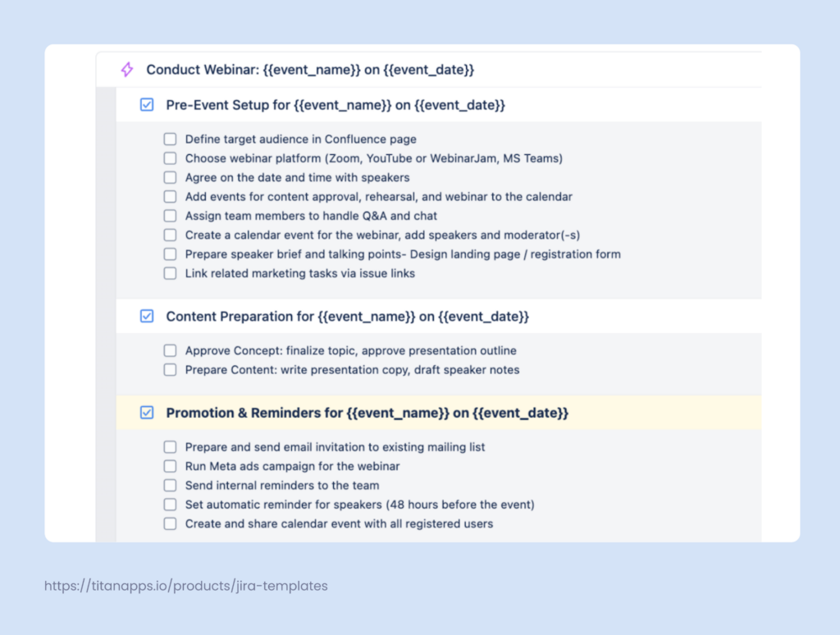Check 'Run Meta ads campaign for the webinar'

(x=170, y=466)
